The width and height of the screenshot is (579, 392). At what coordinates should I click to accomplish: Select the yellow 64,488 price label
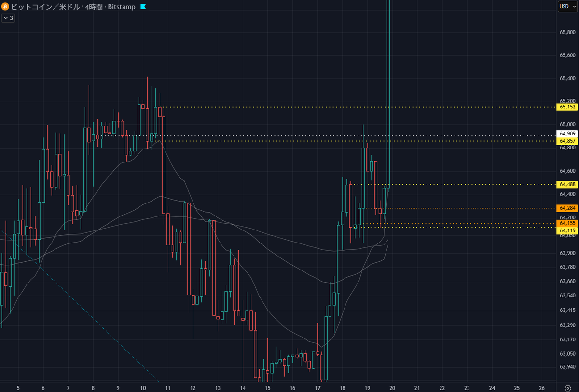(x=567, y=184)
